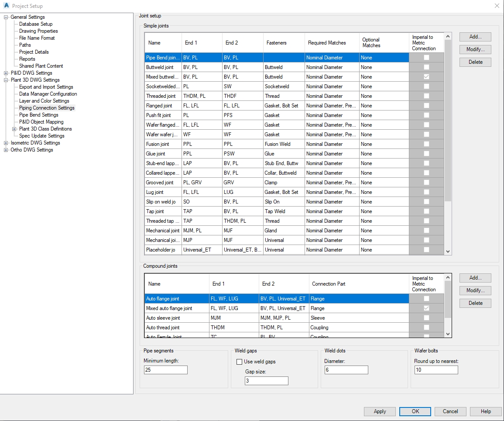Collapse the General Settings branch
The image size is (504, 421).
tap(5, 17)
